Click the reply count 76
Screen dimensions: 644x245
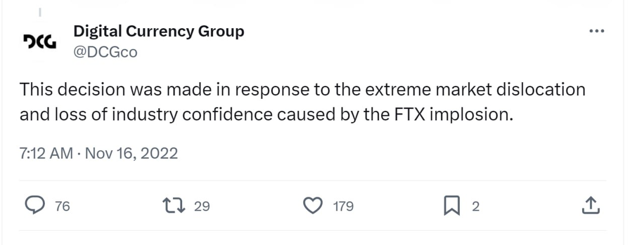[62, 206]
